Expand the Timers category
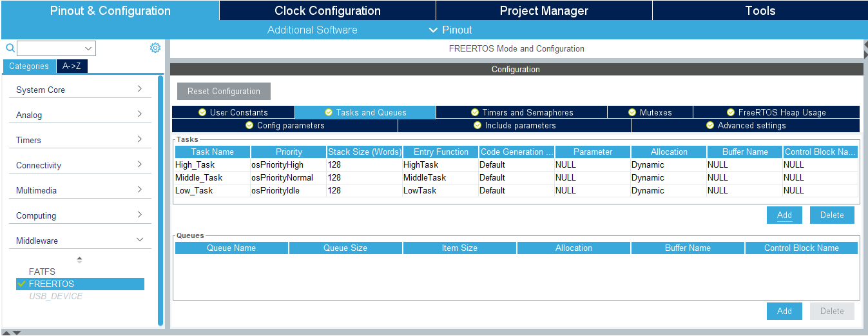Image resolution: width=868 pixels, height=336 pixels. tap(80, 140)
